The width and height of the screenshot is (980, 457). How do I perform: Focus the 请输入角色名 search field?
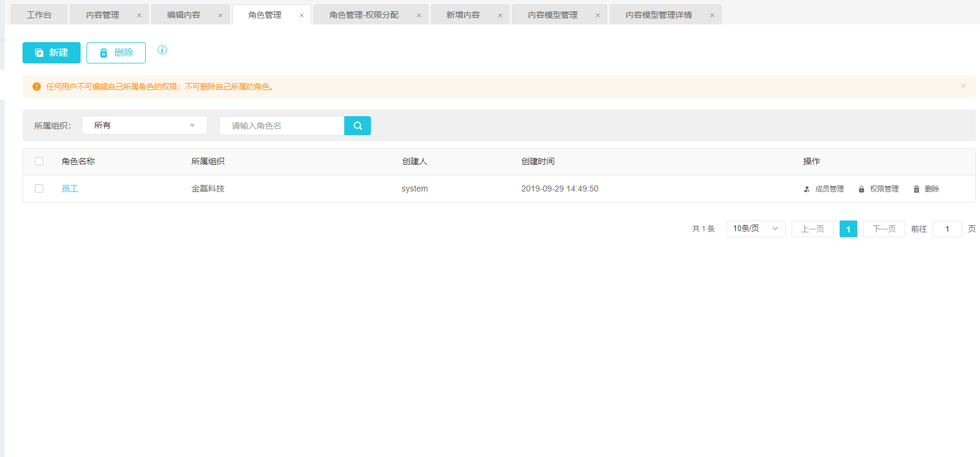[282, 126]
